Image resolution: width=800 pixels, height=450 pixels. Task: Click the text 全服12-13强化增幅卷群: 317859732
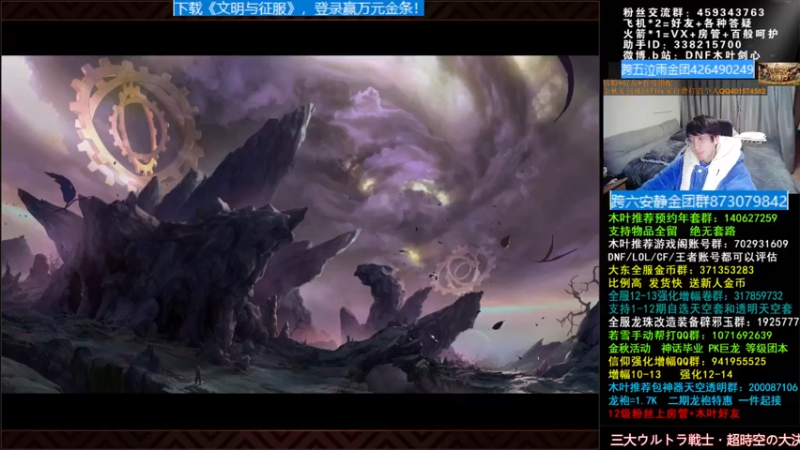(695, 296)
